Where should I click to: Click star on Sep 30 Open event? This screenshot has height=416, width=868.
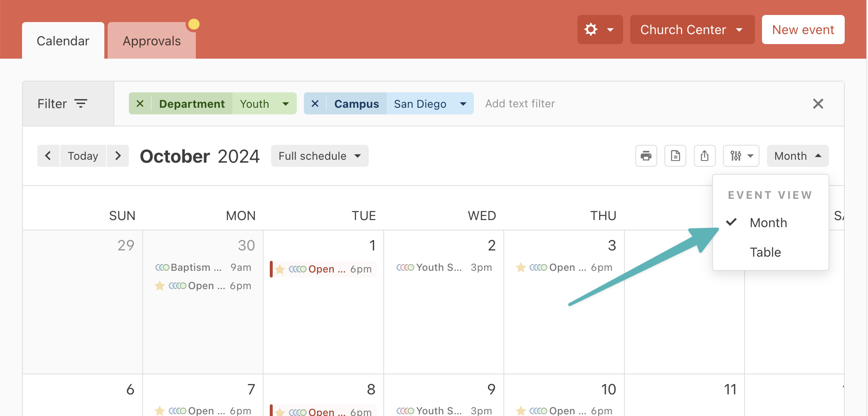click(x=160, y=286)
